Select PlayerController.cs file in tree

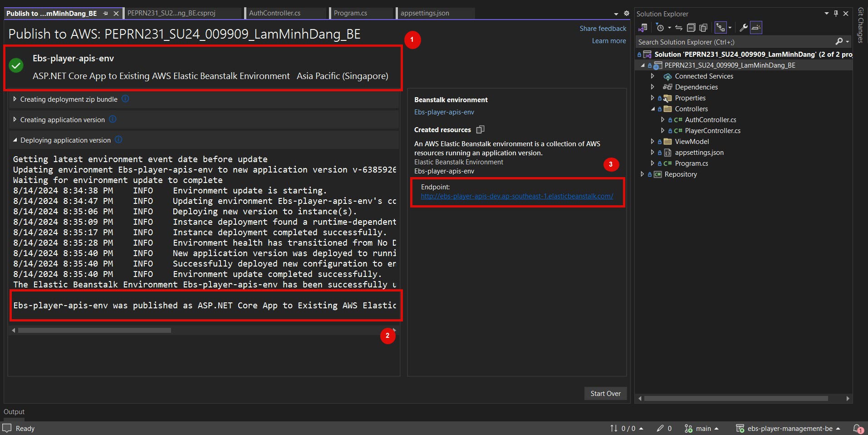click(712, 131)
